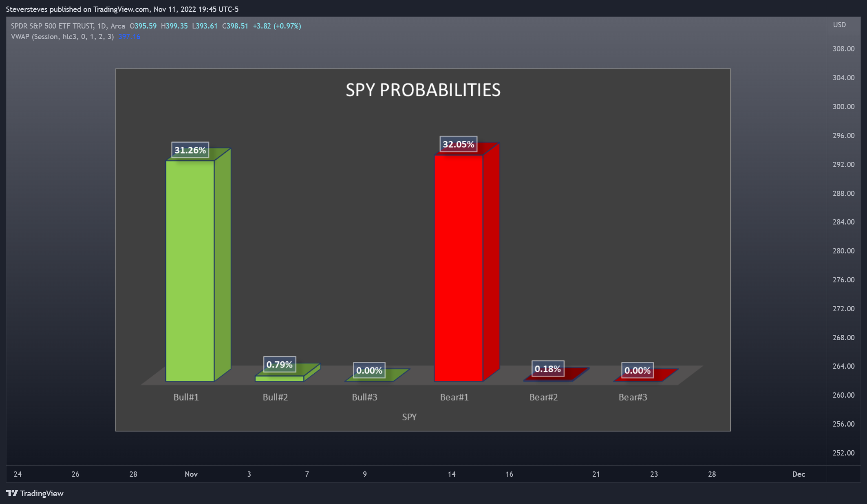
Task: Click the change value +3.82 (+0.97%)
Action: click(x=277, y=26)
